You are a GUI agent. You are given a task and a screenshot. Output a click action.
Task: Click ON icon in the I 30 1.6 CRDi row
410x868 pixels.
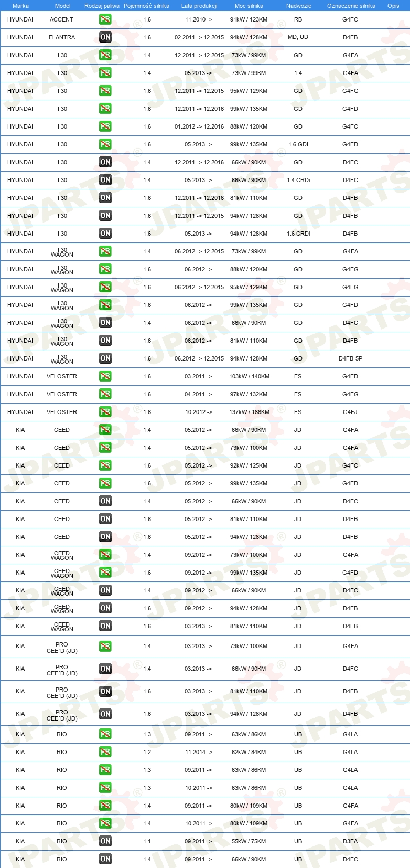click(x=105, y=234)
